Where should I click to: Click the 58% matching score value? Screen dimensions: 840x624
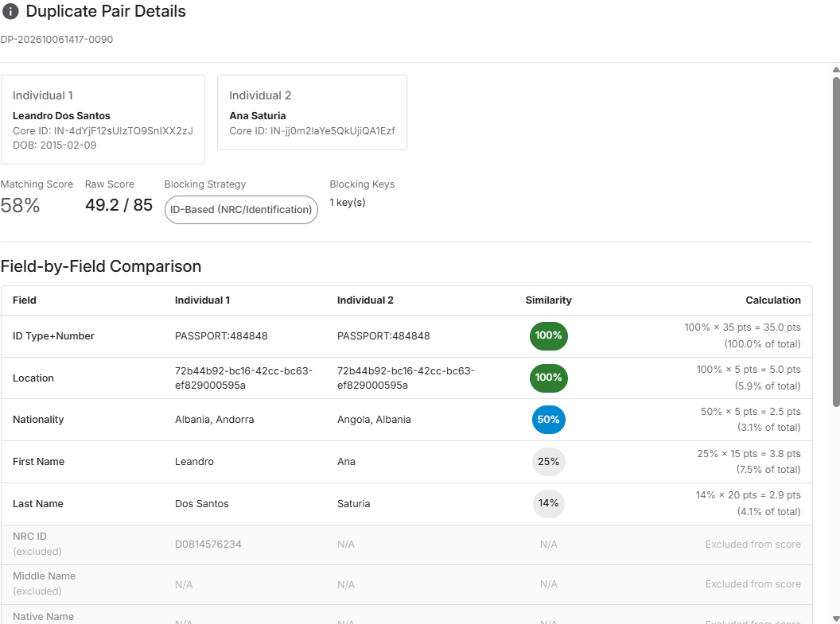21,206
